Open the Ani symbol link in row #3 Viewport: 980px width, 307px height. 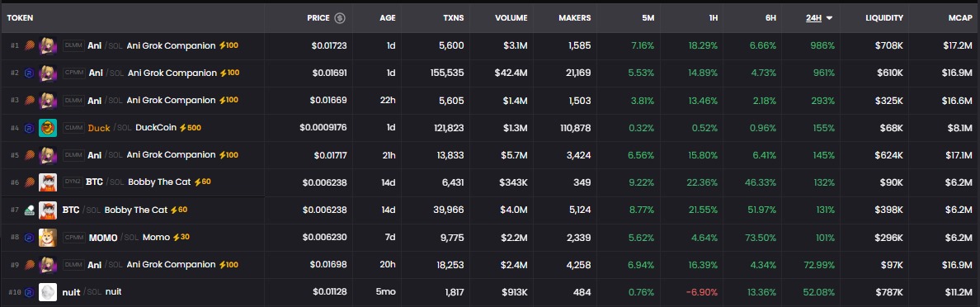click(x=94, y=100)
